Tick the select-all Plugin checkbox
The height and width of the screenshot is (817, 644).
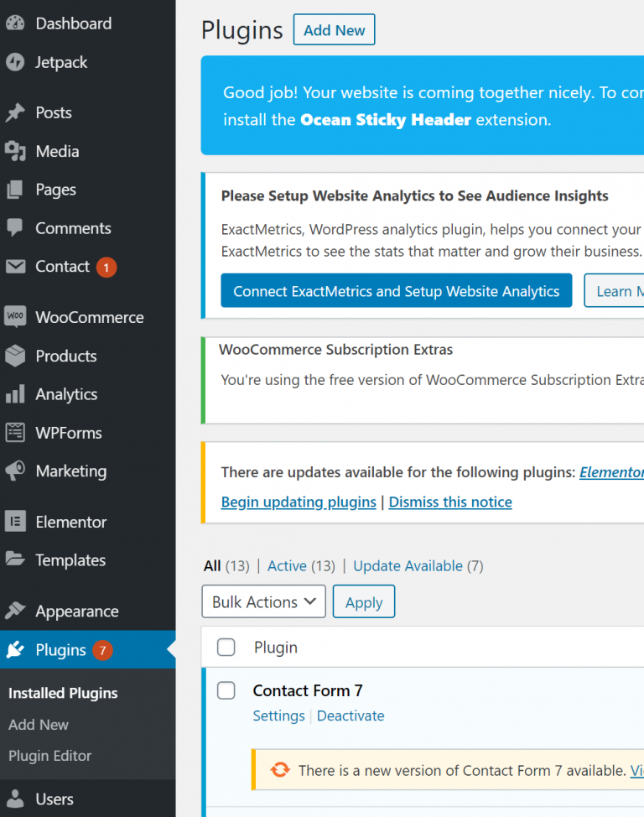pyautogui.click(x=226, y=648)
